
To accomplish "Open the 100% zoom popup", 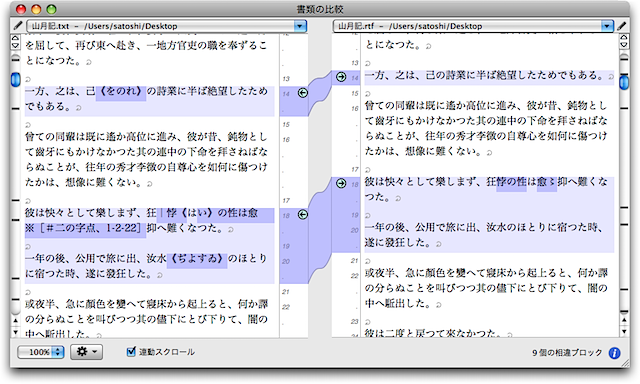I will click(x=41, y=352).
